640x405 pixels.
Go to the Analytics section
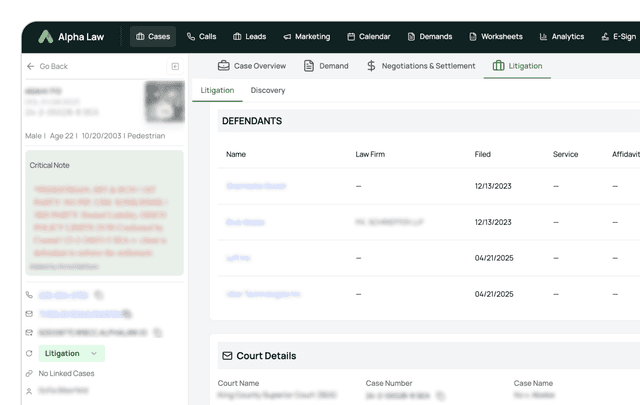(561, 37)
